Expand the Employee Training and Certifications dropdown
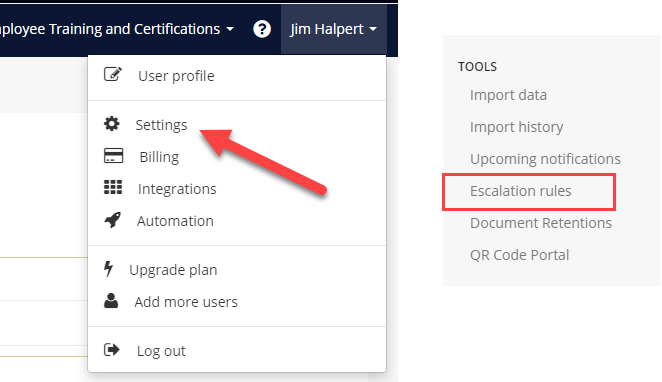Screen dimensions: 662x382 tap(114, 29)
